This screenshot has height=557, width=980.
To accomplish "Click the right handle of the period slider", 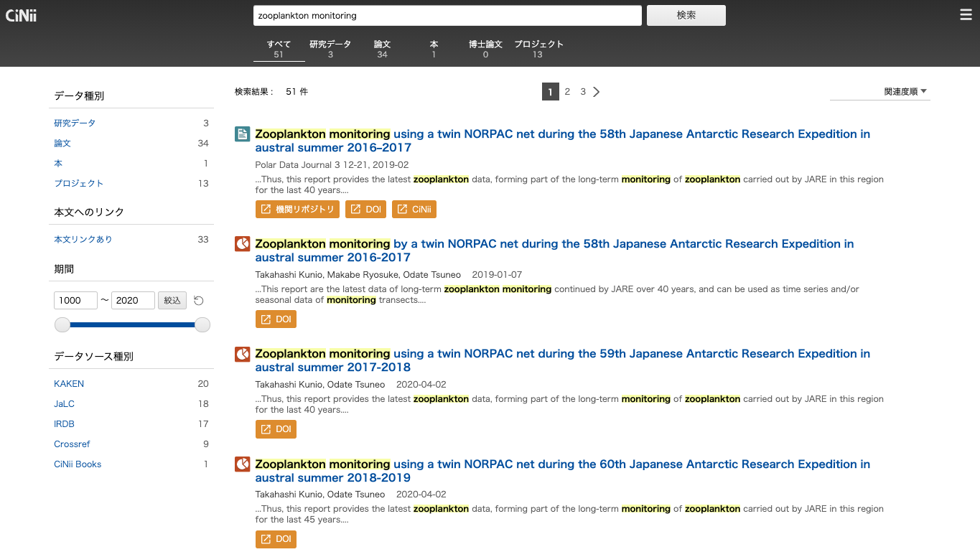I will click(202, 325).
